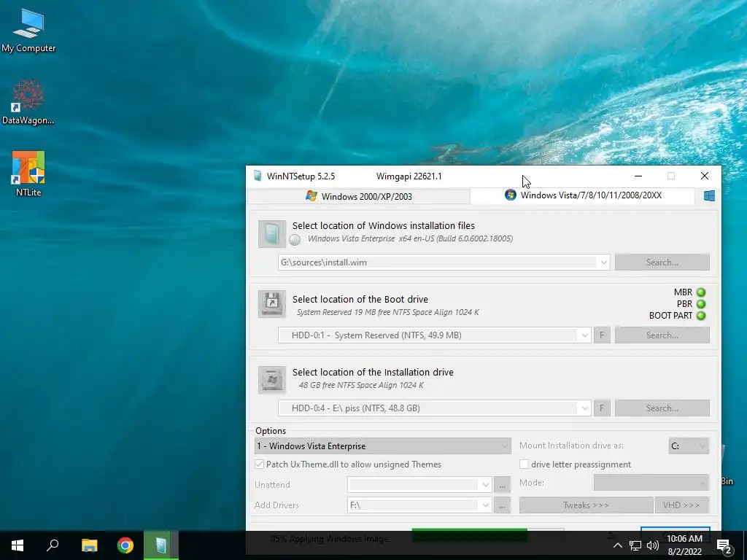Click small CD icon next to Vista Enterprise info
This screenshot has height=560, width=747.
pos(295,239)
